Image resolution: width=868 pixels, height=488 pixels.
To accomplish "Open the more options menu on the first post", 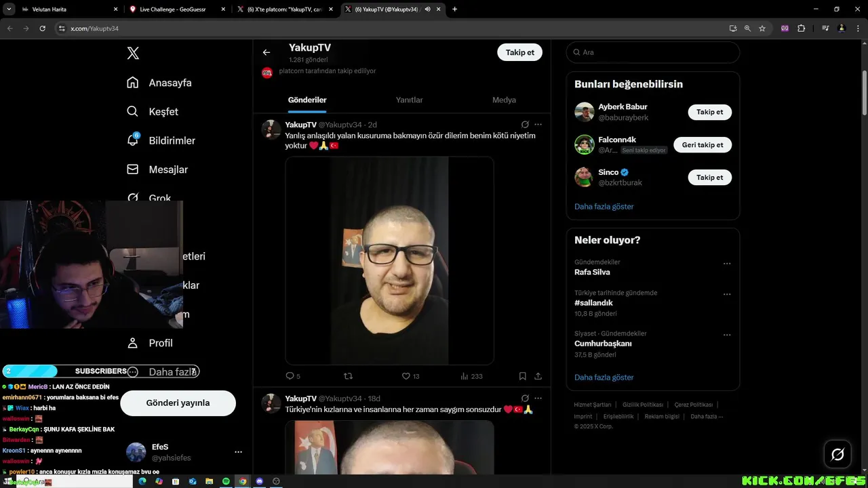I will point(538,125).
